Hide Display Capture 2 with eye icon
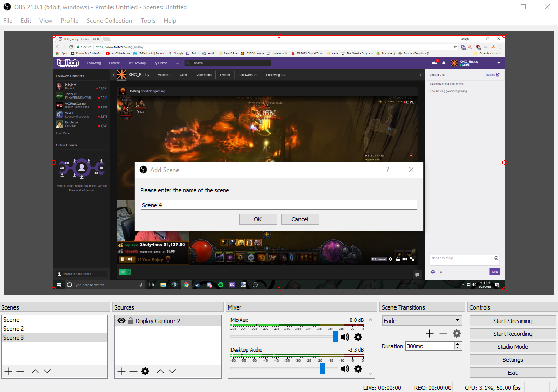 pos(121,320)
